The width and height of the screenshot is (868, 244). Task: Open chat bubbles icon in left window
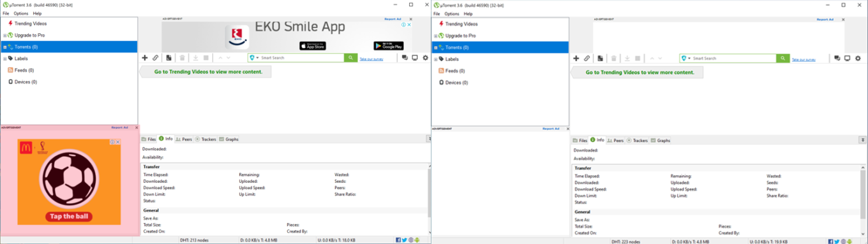405,58
